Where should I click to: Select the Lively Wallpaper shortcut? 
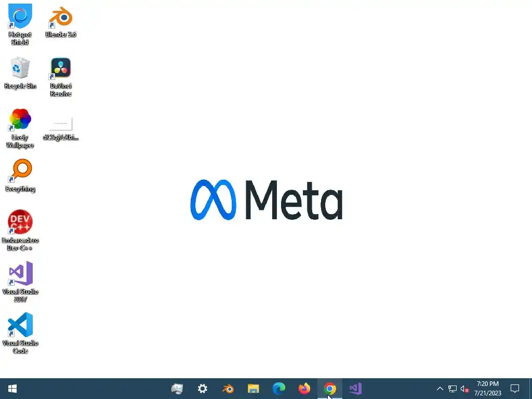coord(20,128)
